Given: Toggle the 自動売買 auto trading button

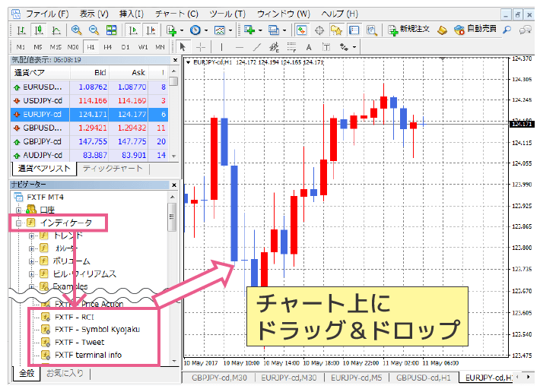Looking at the screenshot, I should tap(475, 30).
